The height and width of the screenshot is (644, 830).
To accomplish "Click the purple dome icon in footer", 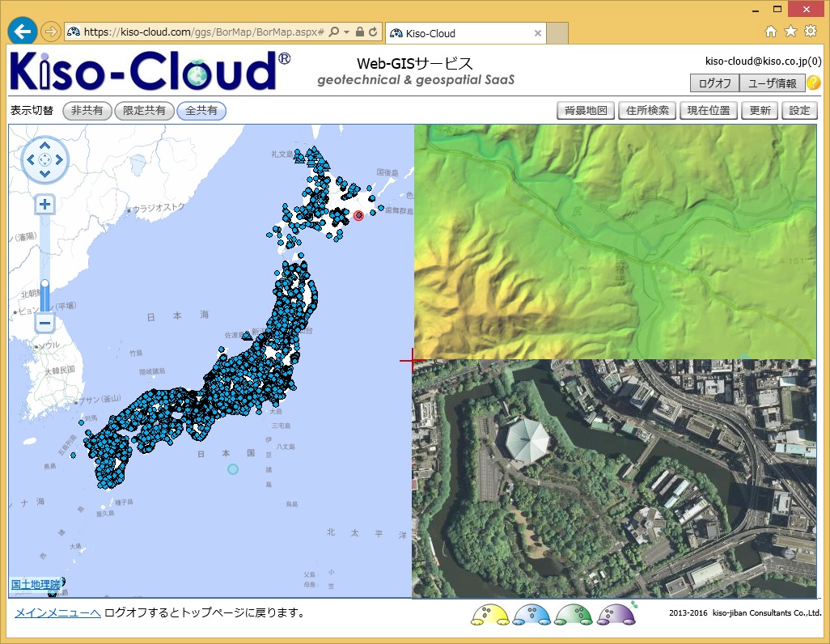I will 616,615.
